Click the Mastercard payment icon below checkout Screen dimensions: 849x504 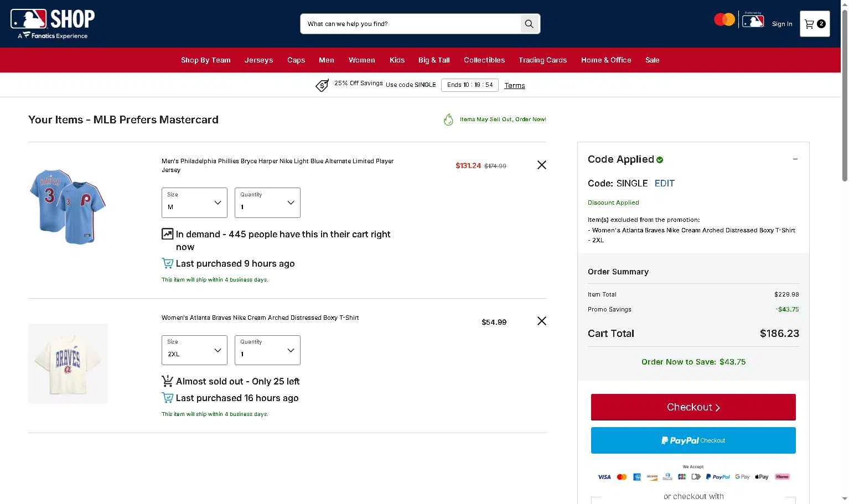622,477
